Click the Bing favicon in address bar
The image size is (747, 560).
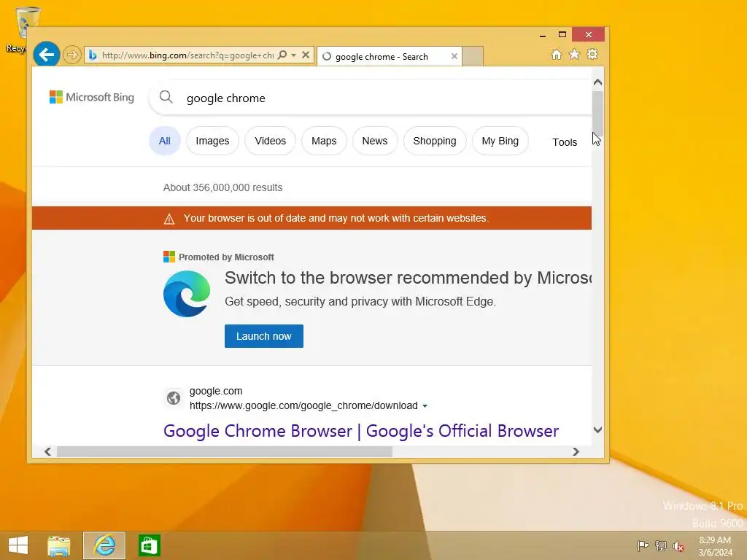tap(93, 55)
